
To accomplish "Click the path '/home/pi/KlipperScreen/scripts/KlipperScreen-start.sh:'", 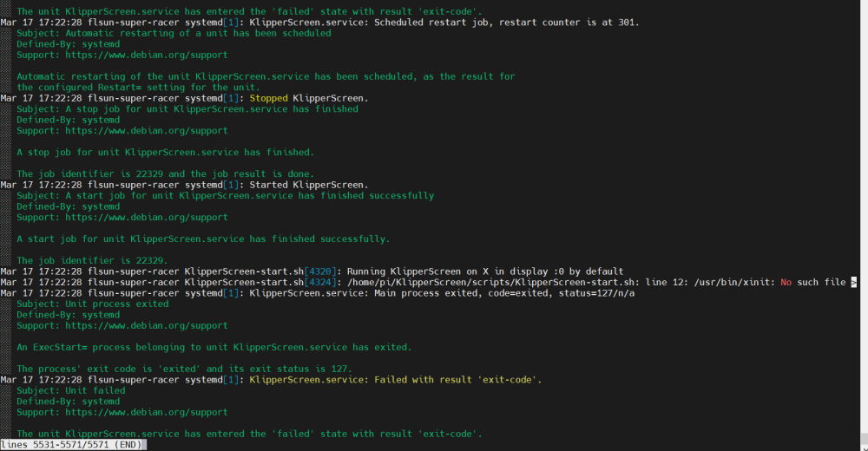I will click(493, 282).
